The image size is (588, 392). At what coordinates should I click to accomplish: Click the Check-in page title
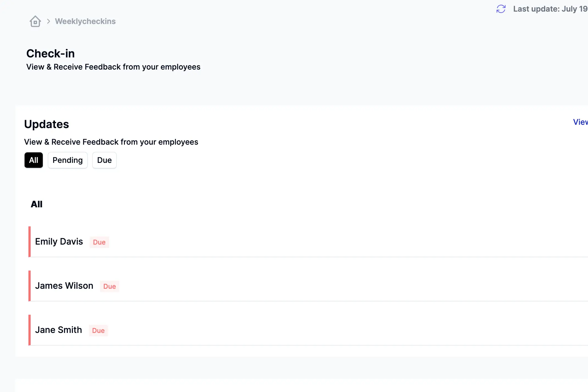(51, 54)
